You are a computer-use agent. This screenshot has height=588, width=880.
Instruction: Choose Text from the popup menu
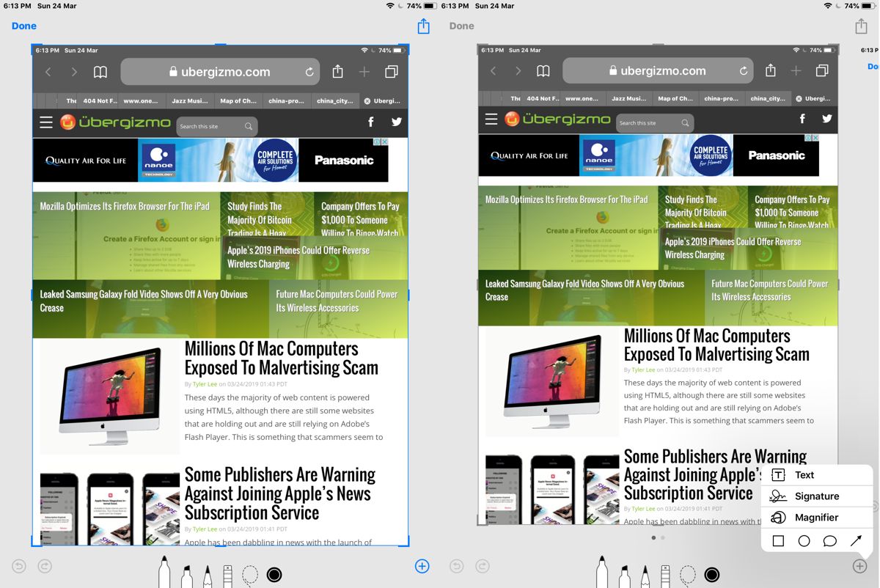817,475
